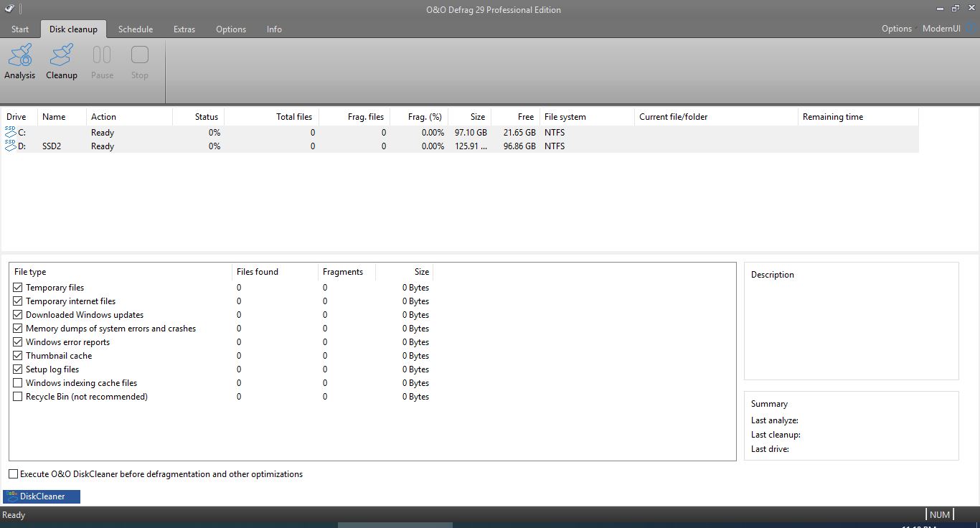Viewport: 980px width, 528px height.
Task: Click the app icon in title bar
Action: pos(9,9)
